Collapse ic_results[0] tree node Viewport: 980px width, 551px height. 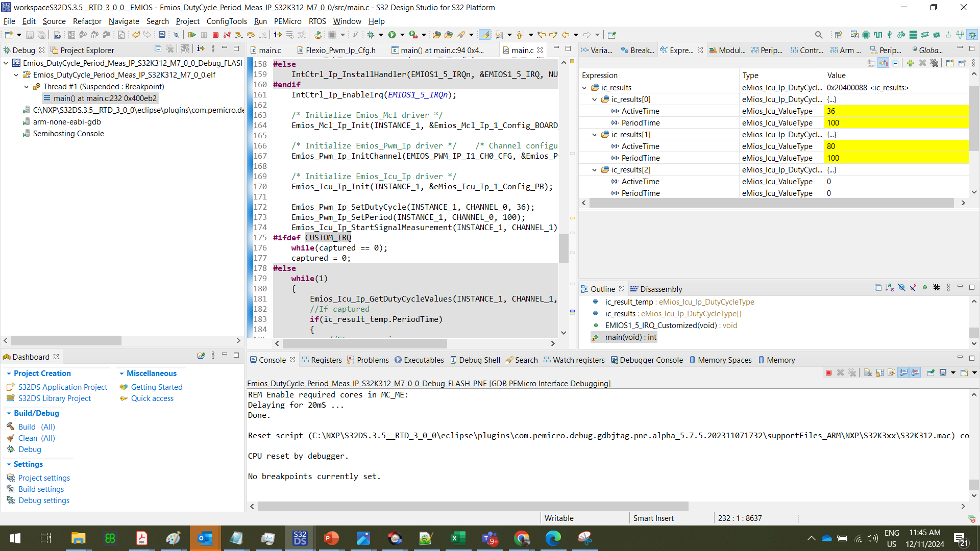pos(594,99)
